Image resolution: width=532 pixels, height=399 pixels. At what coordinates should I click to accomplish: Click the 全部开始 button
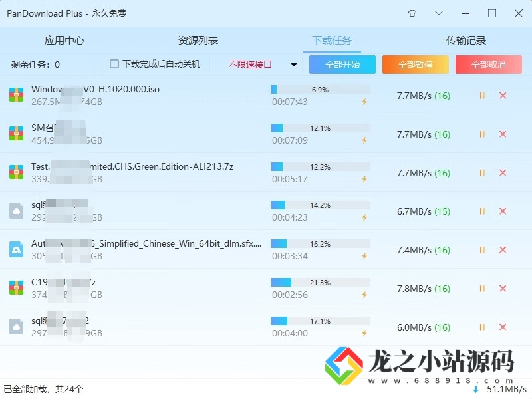tap(342, 65)
